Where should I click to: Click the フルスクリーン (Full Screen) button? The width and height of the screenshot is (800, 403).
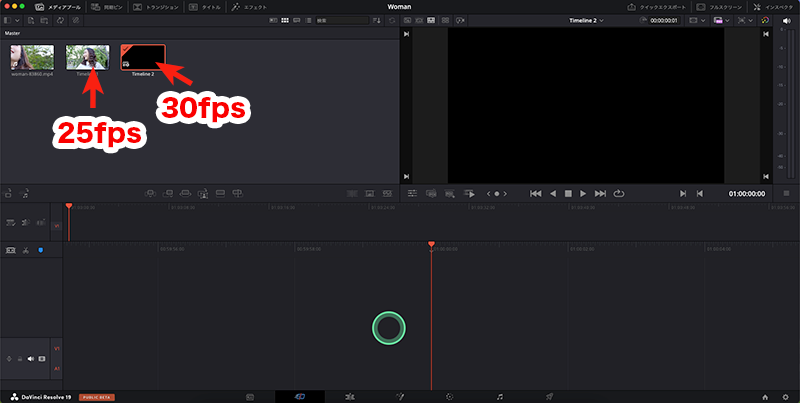coord(718,7)
